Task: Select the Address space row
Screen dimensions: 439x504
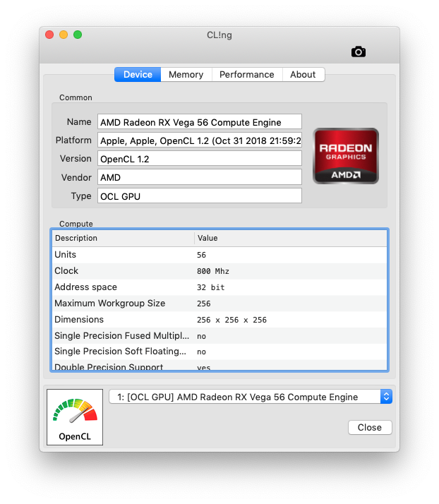Action: (x=220, y=287)
